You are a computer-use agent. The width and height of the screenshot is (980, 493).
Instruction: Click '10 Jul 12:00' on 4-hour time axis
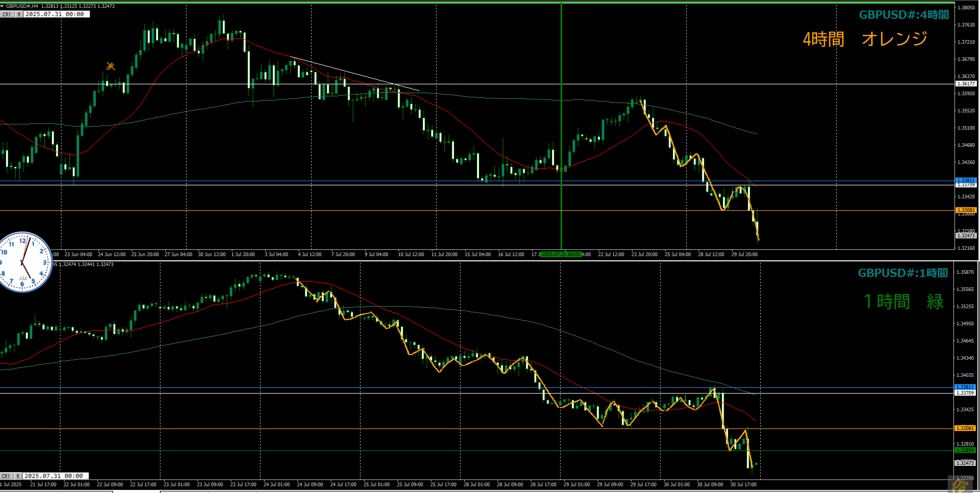(411, 255)
